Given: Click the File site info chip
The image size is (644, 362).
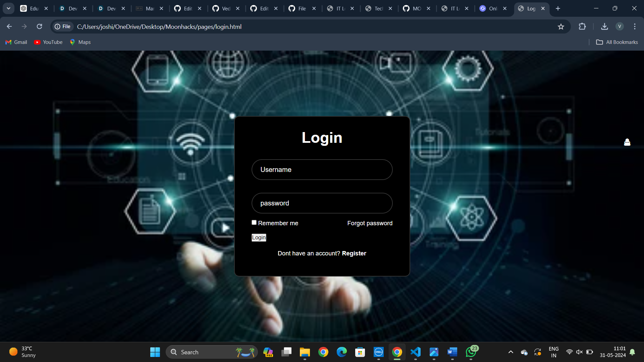Looking at the screenshot, I should [x=63, y=26].
